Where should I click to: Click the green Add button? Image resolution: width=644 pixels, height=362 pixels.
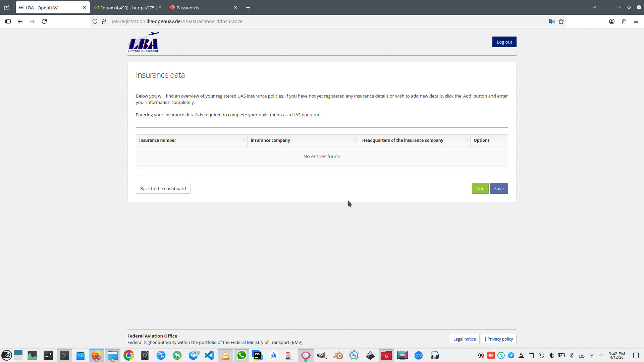(480, 188)
